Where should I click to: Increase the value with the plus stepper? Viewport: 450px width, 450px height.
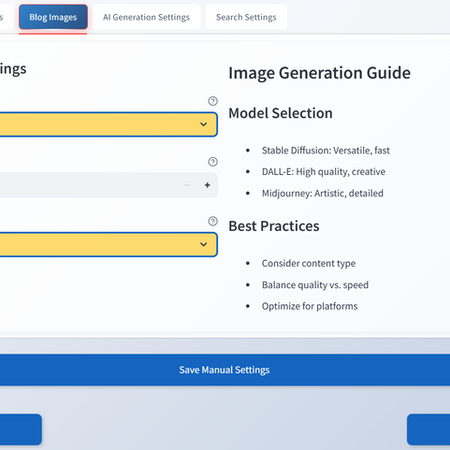click(207, 185)
